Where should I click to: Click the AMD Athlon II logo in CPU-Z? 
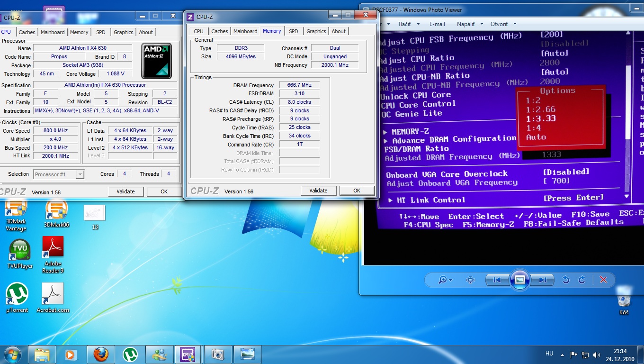coord(156,61)
